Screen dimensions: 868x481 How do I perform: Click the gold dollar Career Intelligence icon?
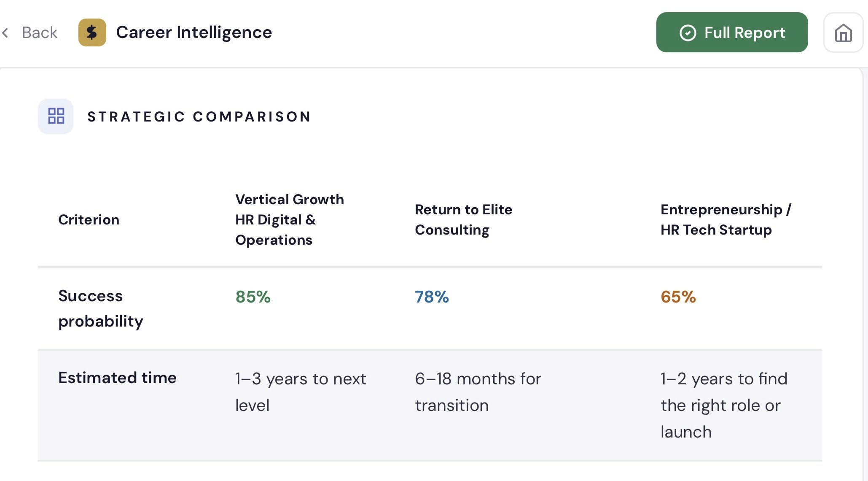pyautogui.click(x=92, y=32)
